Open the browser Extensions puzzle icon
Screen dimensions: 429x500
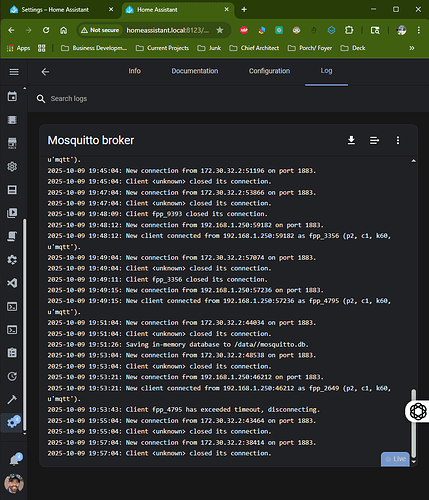(x=349, y=30)
